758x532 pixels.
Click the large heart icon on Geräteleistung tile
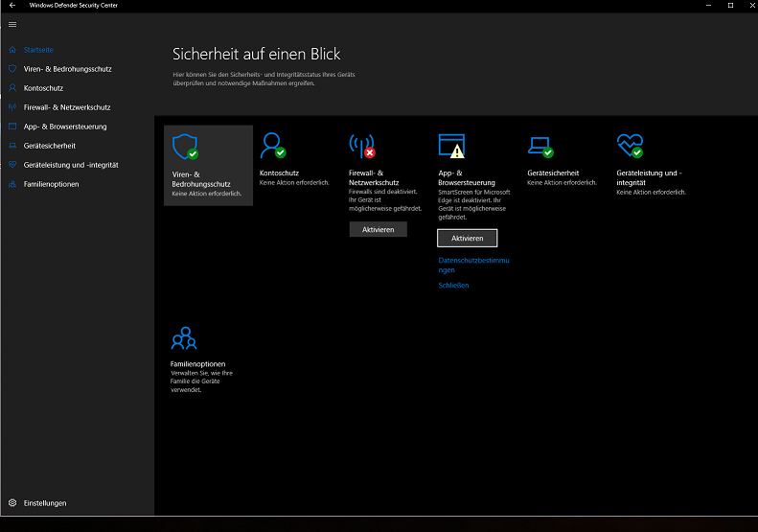[x=630, y=146]
